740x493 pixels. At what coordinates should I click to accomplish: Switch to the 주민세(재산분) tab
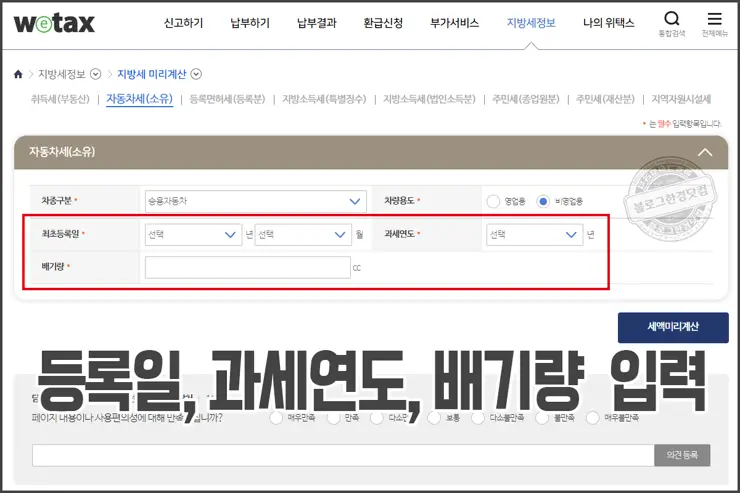[x=605, y=99]
